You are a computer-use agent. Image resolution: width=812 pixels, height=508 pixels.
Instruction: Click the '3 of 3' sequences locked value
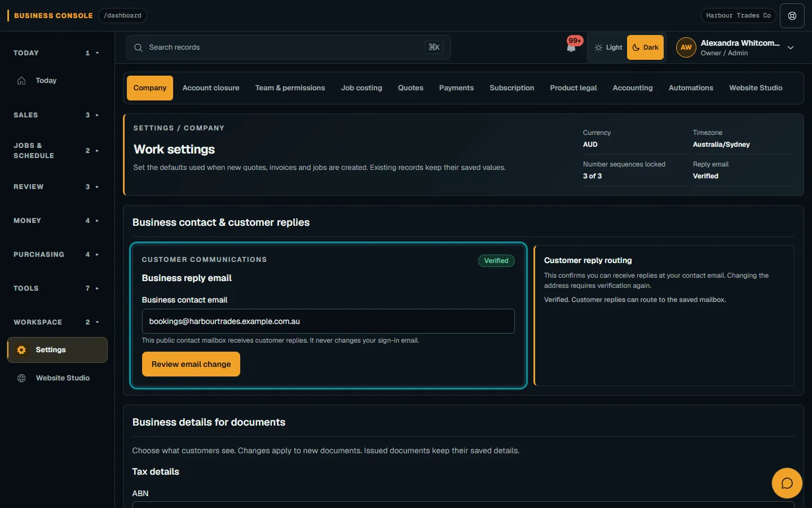[592, 176]
